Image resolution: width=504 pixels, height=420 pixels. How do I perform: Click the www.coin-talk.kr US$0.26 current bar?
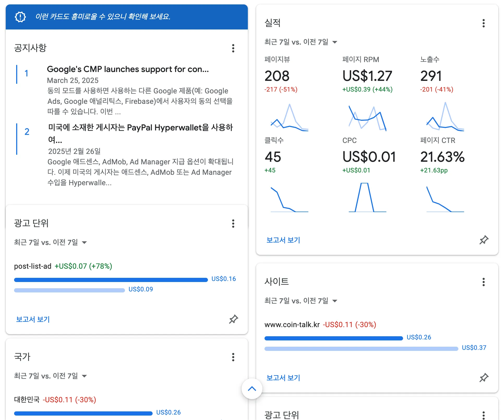(334, 338)
